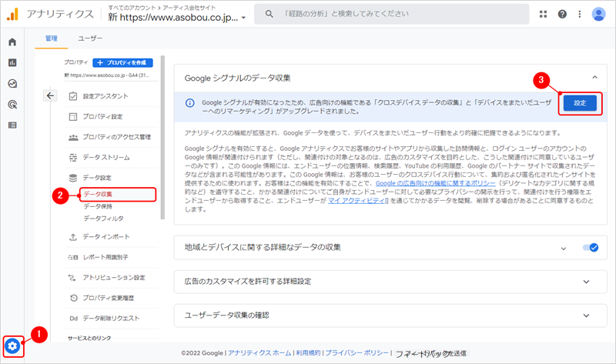
Task: Open the help question mark icon
Action: (562, 14)
